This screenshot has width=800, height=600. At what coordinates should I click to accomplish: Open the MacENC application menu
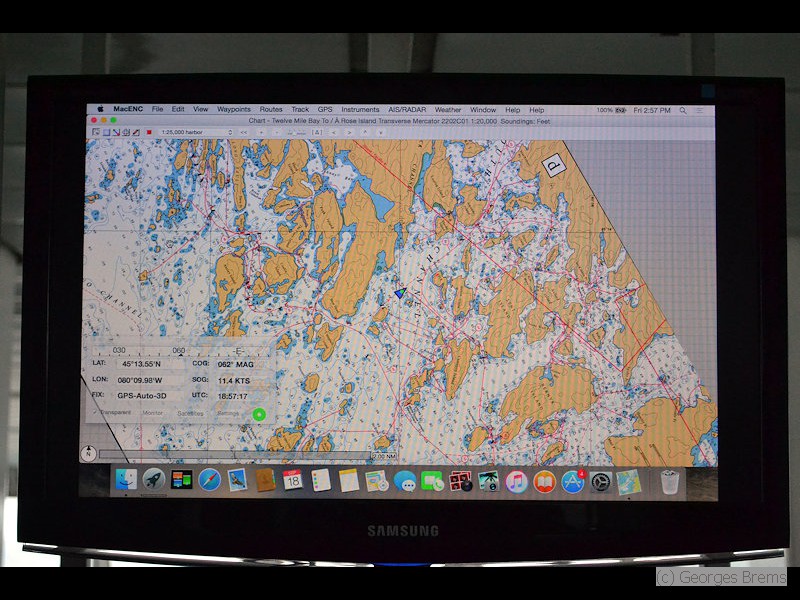pos(128,109)
